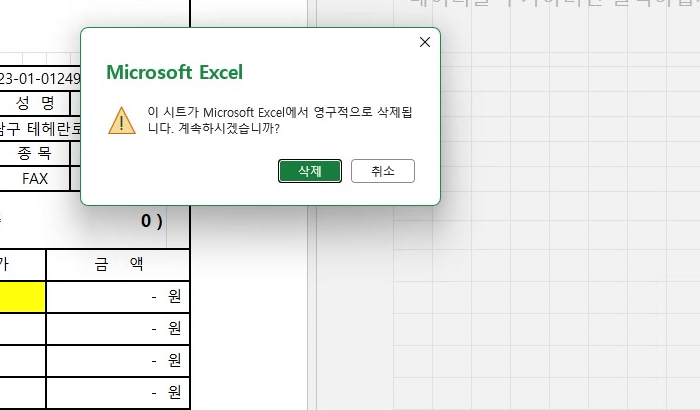The width and height of the screenshot is (700, 410).
Task: Close the Microsoft Excel dialog
Action: point(425,42)
